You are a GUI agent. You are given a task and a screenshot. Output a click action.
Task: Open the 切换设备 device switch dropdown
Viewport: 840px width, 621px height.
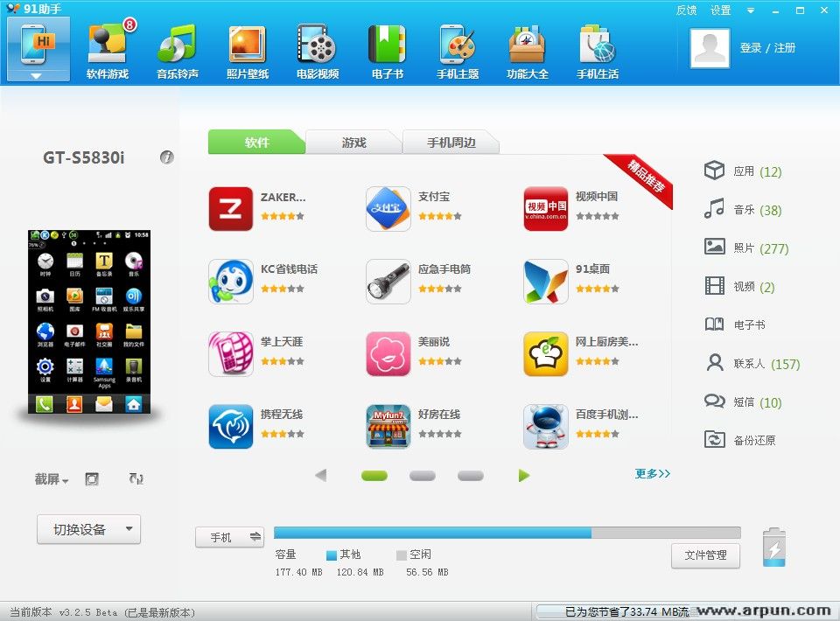(x=89, y=529)
